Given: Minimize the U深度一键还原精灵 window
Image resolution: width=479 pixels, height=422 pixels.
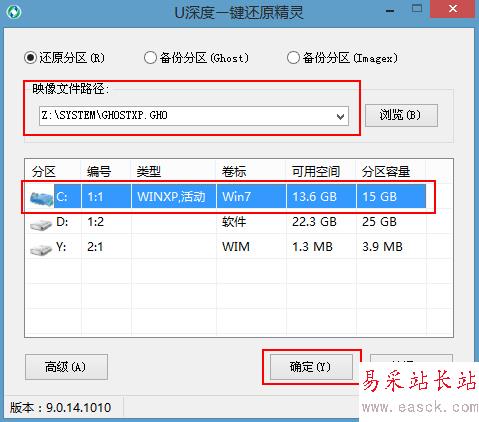Looking at the screenshot, I should tap(390, 11).
